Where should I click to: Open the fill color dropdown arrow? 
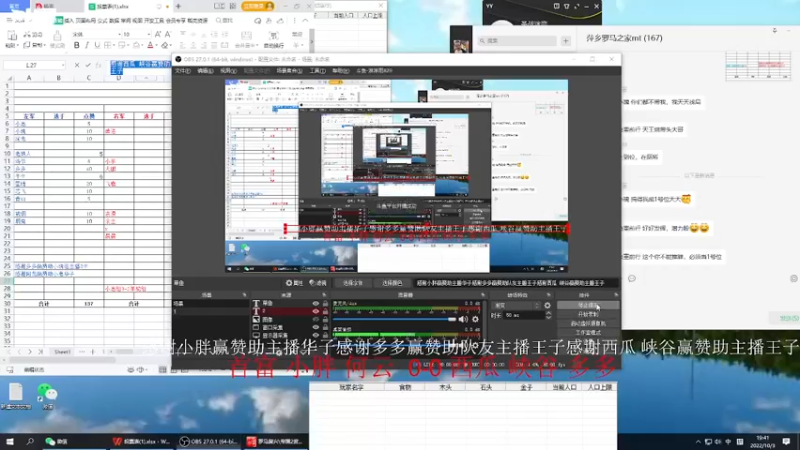coord(143,45)
